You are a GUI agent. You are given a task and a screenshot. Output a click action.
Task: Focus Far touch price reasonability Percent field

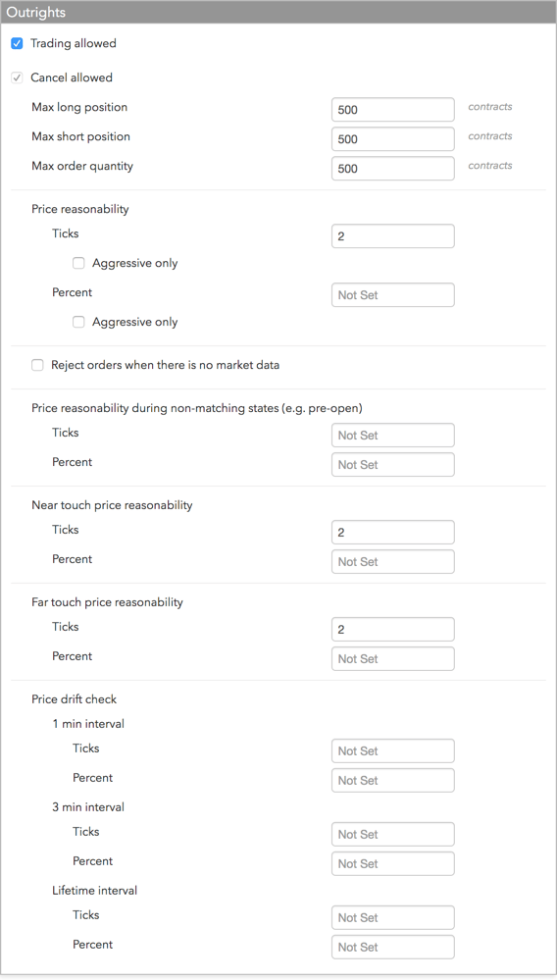pos(393,659)
